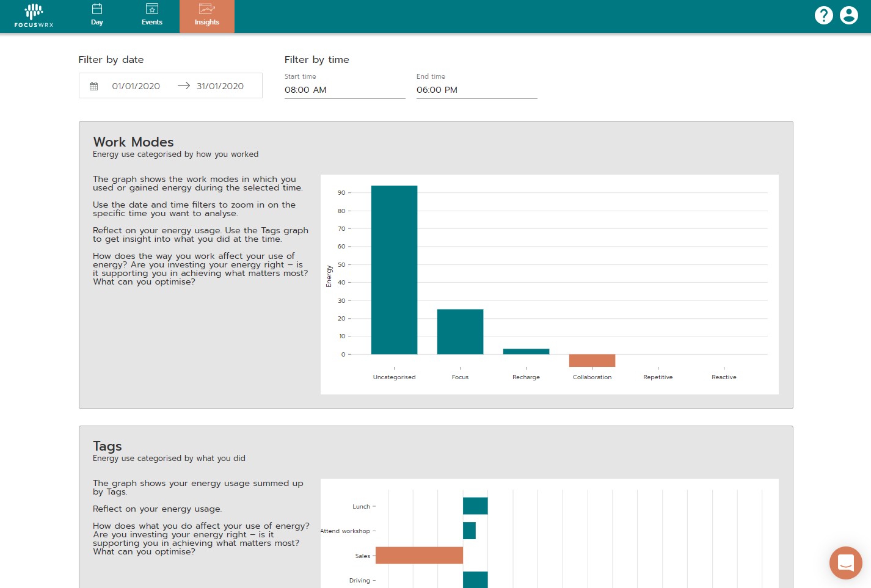Click 'Energy use categorised by how you worked'
This screenshot has width=871, height=588.
coord(175,154)
